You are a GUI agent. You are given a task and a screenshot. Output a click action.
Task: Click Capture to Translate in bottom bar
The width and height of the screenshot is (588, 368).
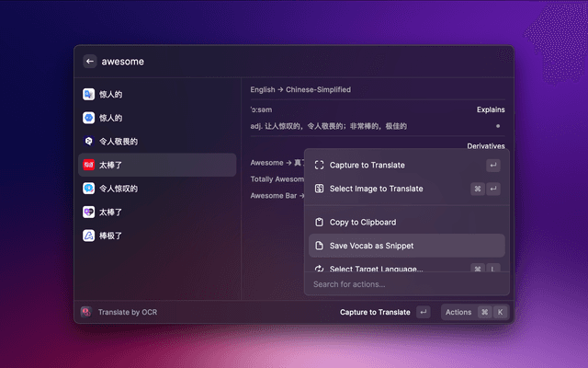click(x=375, y=312)
